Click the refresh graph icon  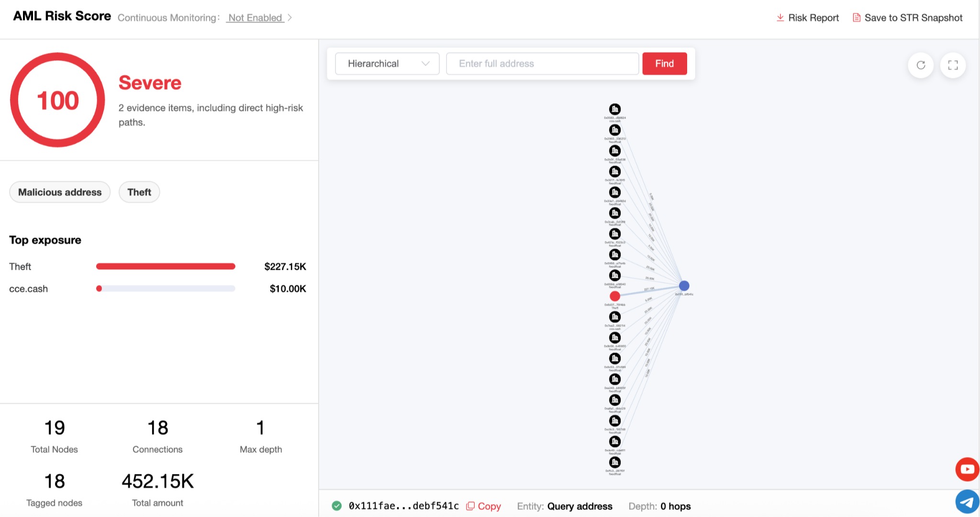pos(921,65)
